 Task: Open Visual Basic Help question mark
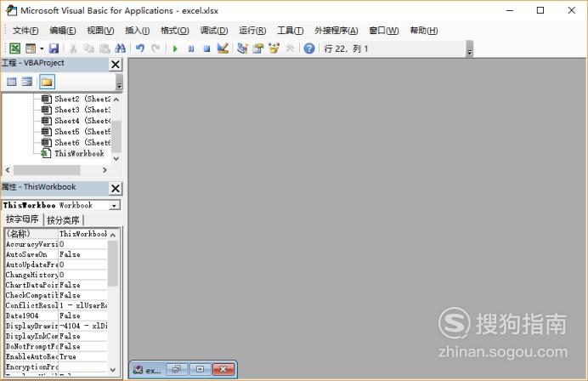point(309,48)
